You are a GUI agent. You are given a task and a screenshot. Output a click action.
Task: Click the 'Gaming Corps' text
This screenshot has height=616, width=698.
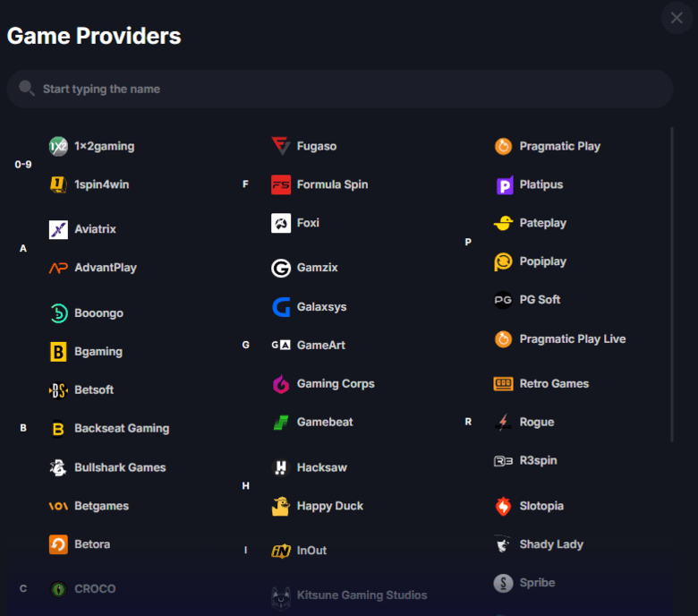pos(336,384)
